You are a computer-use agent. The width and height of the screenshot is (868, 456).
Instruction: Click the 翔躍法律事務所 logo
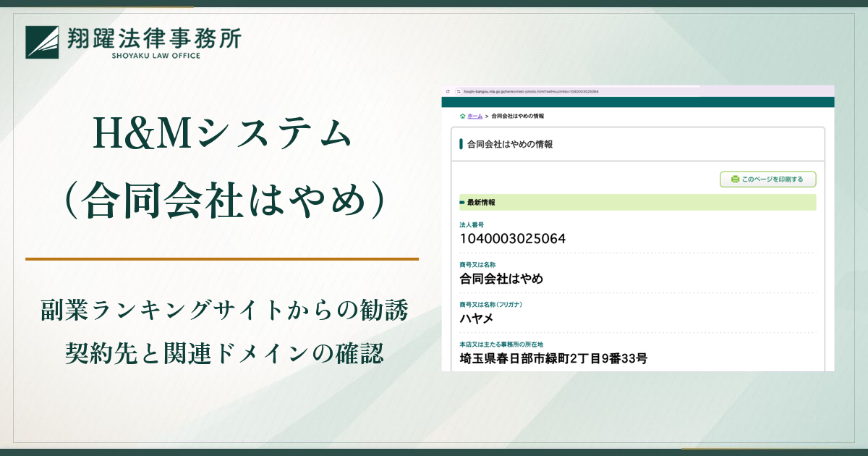132,42
